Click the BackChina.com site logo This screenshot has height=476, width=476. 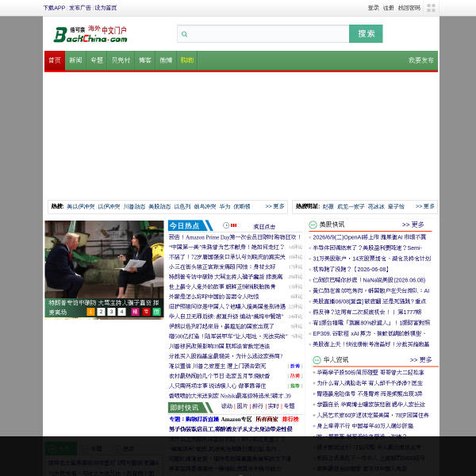(x=90, y=34)
